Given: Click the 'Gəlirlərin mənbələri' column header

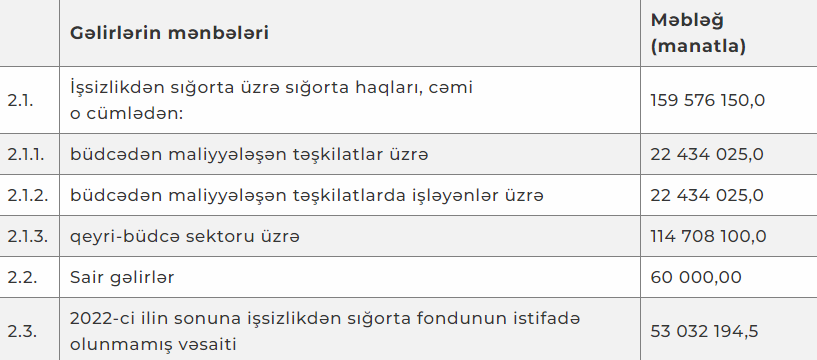Looking at the screenshot, I should click(x=169, y=33).
